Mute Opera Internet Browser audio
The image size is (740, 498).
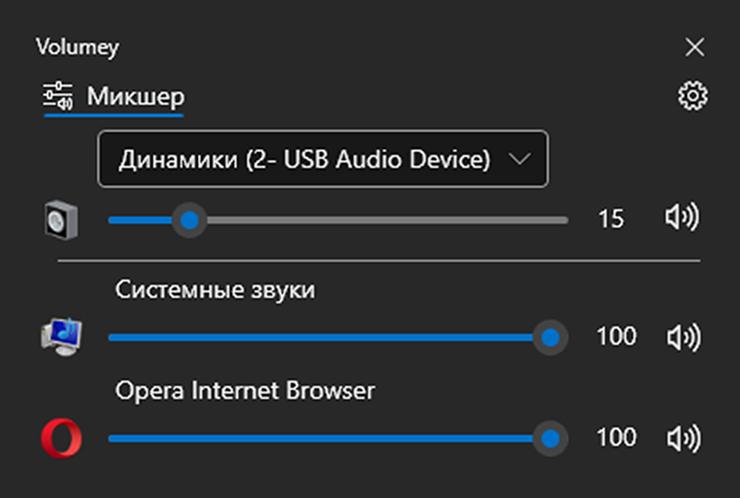[682, 438]
